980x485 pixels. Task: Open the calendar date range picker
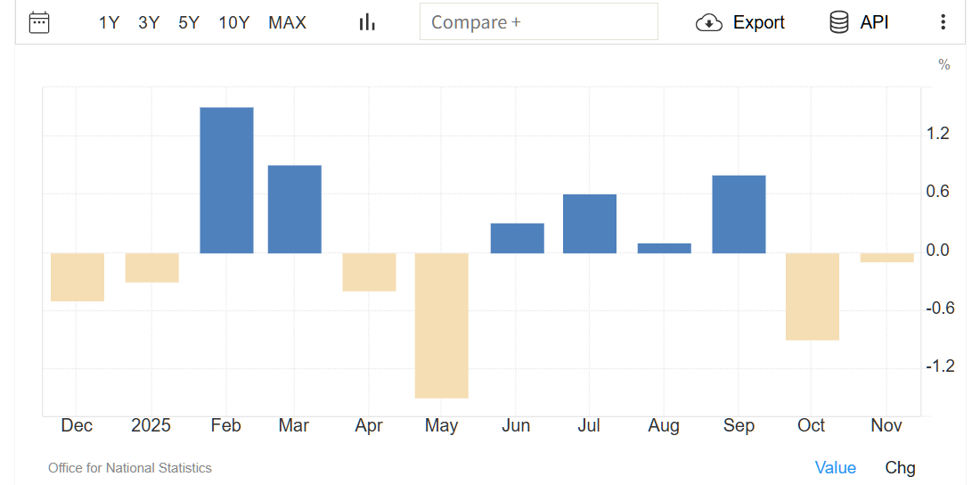[x=39, y=22]
